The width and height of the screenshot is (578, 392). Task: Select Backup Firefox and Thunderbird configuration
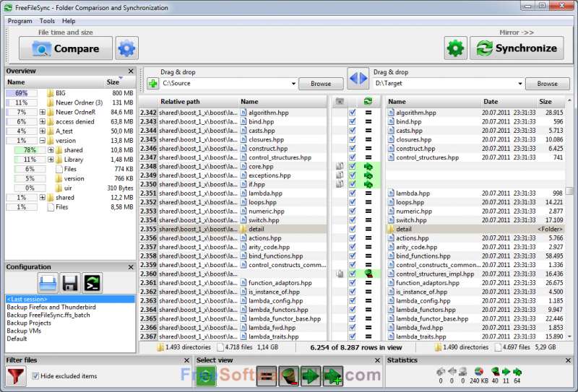click(x=51, y=307)
